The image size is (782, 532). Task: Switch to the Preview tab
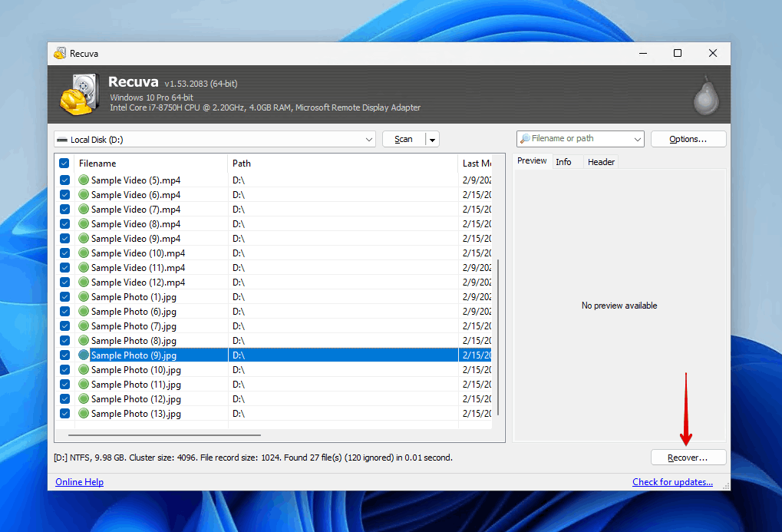[x=532, y=160]
